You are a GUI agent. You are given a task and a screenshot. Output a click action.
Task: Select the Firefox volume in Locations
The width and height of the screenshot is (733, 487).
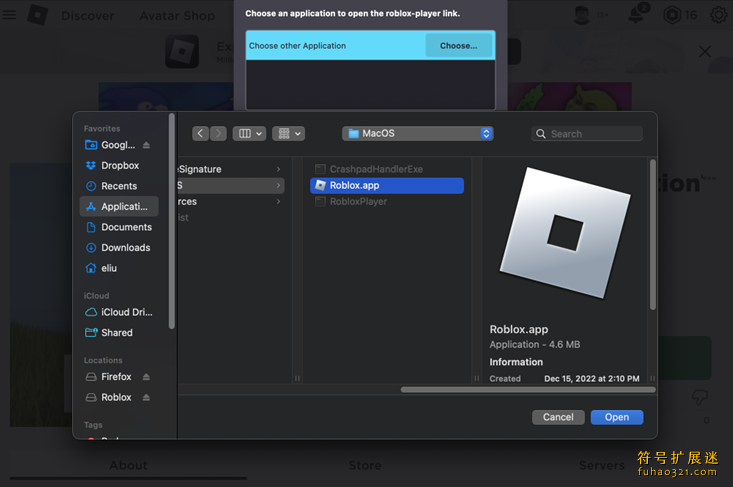coord(115,377)
